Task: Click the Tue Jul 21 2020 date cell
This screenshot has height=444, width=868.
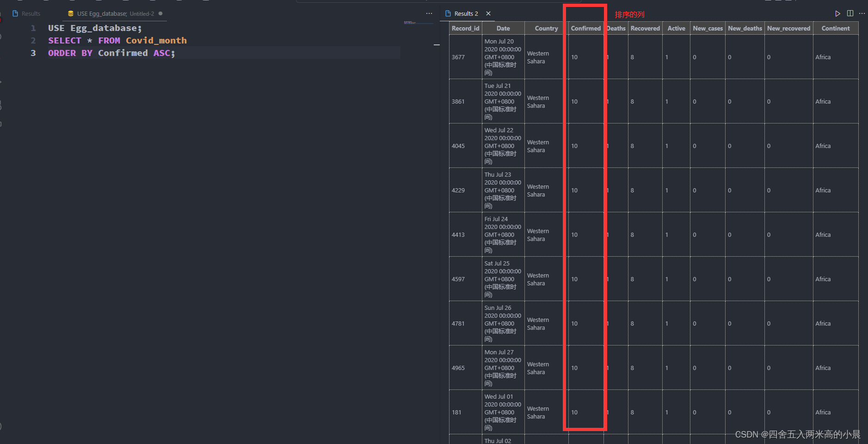Action: (503, 101)
